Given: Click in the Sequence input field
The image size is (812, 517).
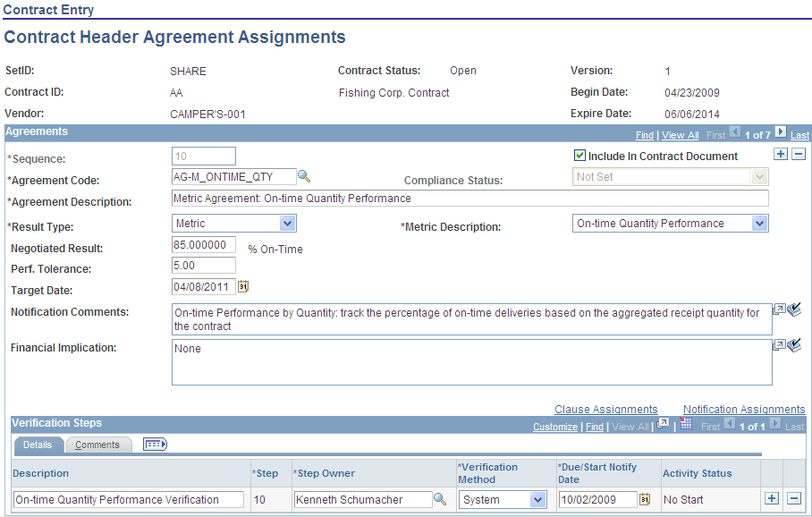Looking at the screenshot, I should coord(203,156).
